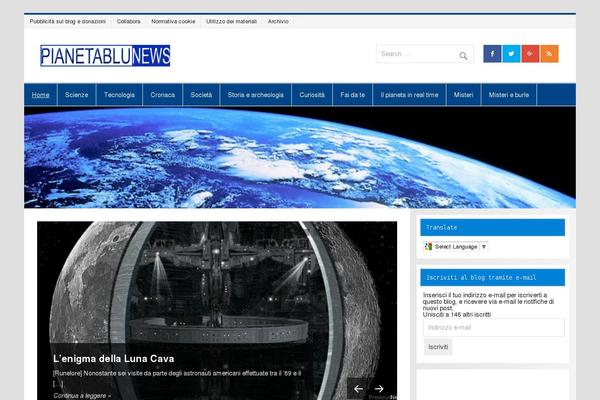Open the Società menu item
600x400 pixels.
201,95
